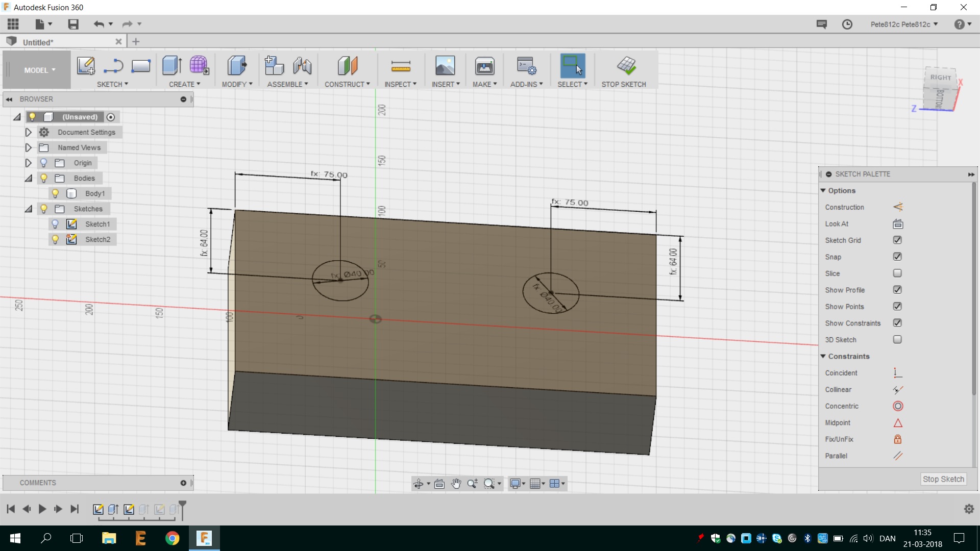Click the Create Sketch icon
Viewport: 980px width, 551px height.
[x=85, y=66]
